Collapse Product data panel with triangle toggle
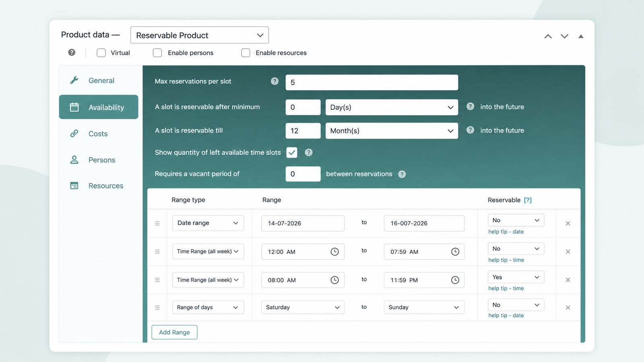 [581, 36]
